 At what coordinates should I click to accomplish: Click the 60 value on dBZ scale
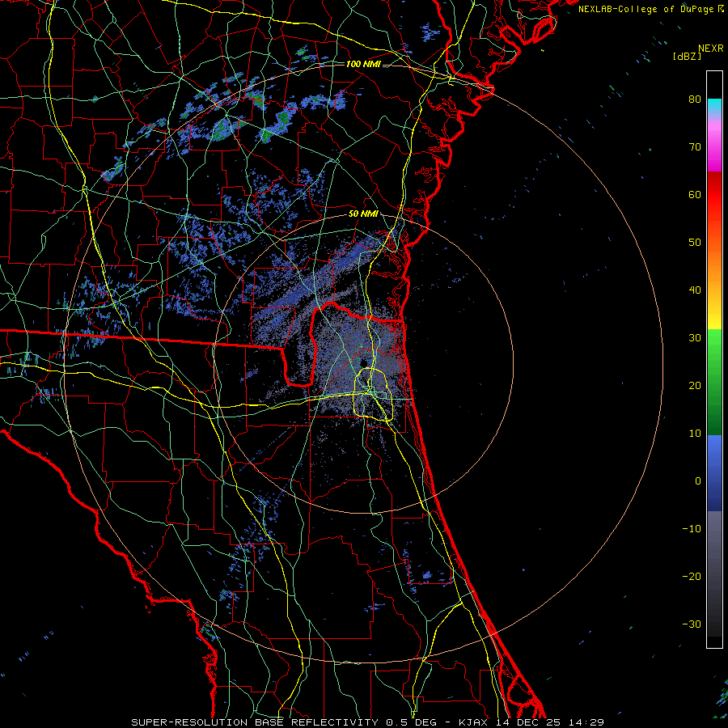click(x=695, y=195)
